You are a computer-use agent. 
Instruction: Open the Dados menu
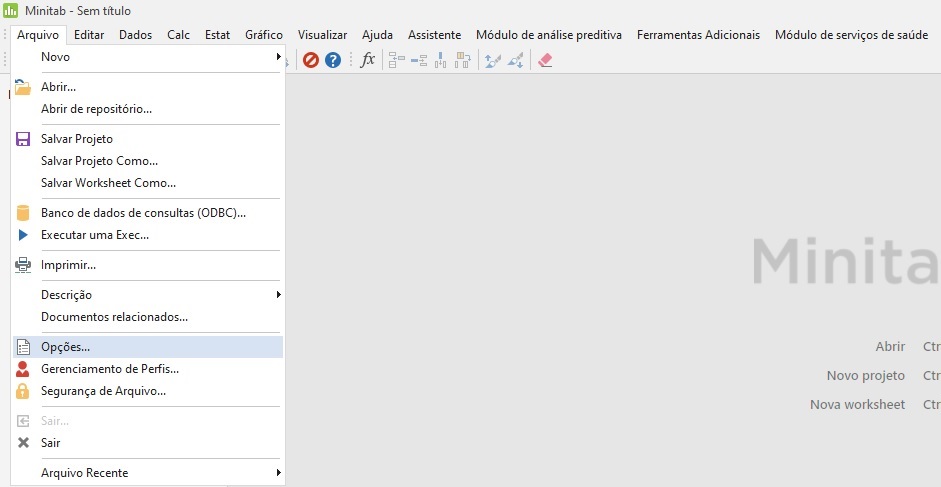coord(136,35)
